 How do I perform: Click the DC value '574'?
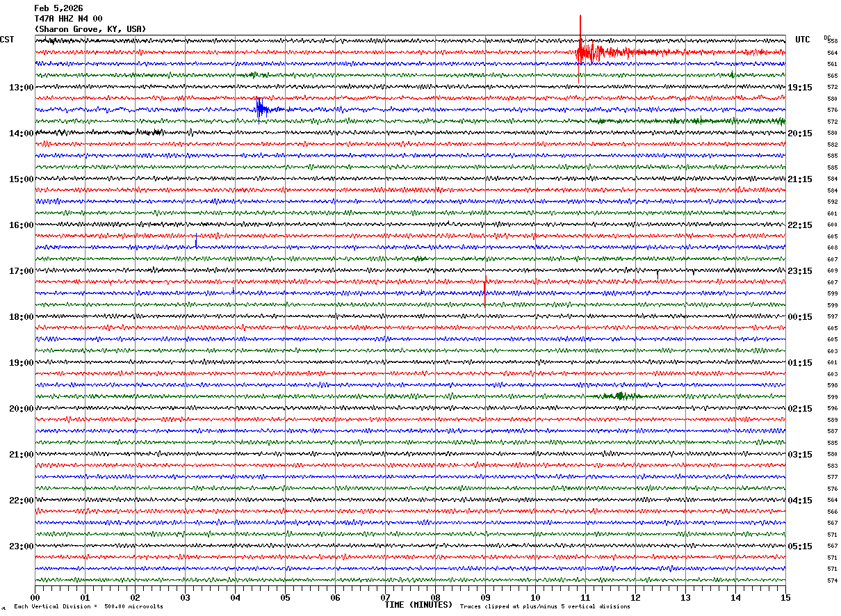832,581
